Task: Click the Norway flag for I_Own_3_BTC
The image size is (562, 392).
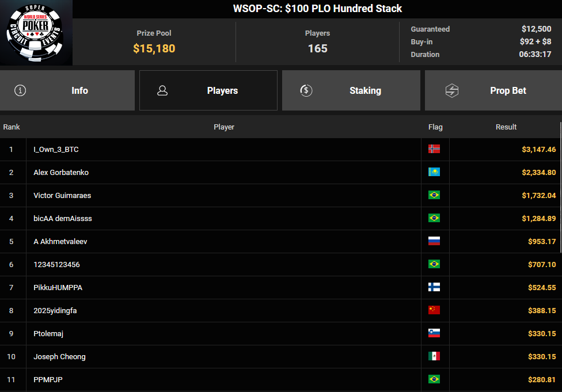Action: pos(434,149)
